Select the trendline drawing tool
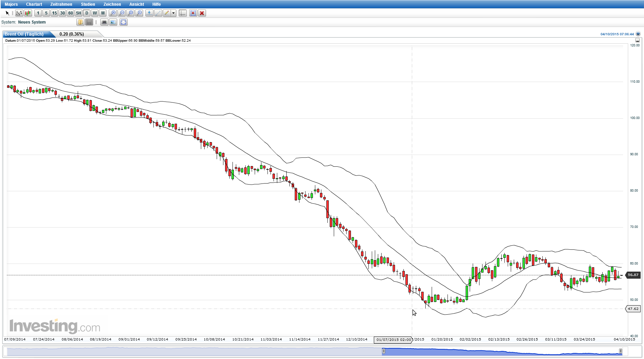This screenshot has height=359, width=644. pyautogui.click(x=157, y=13)
